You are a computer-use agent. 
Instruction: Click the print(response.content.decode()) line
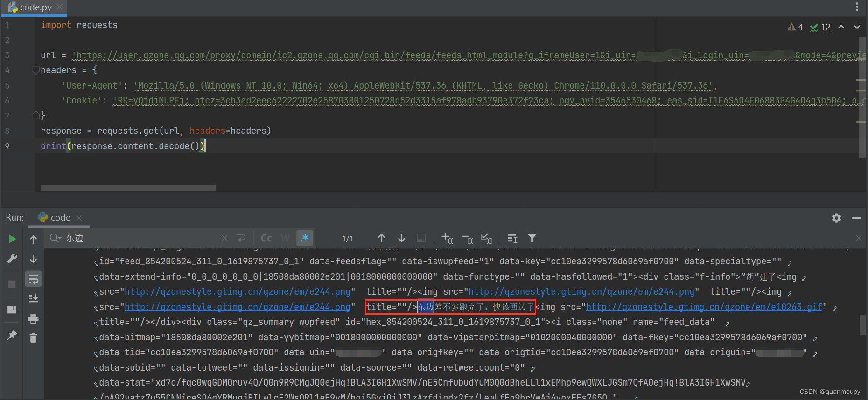(x=123, y=146)
